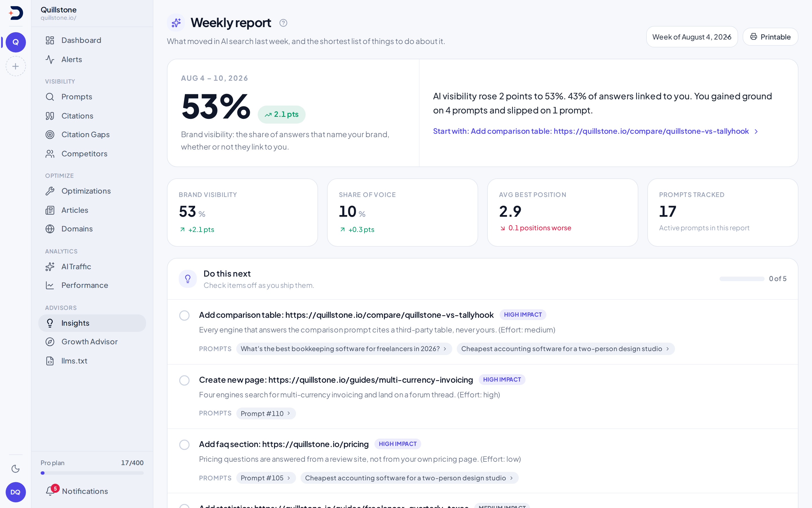Click the Insights lightbulb icon
This screenshot has height=508, width=812.
click(x=50, y=323)
